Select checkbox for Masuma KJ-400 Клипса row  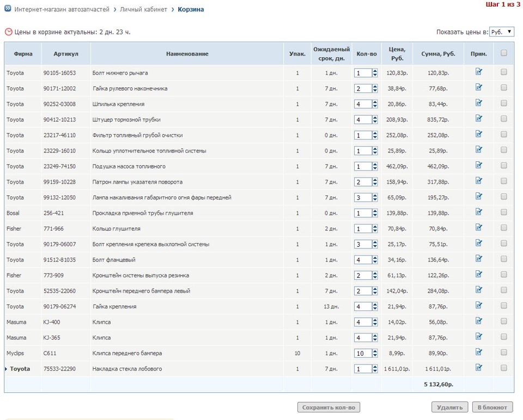pyautogui.click(x=504, y=321)
